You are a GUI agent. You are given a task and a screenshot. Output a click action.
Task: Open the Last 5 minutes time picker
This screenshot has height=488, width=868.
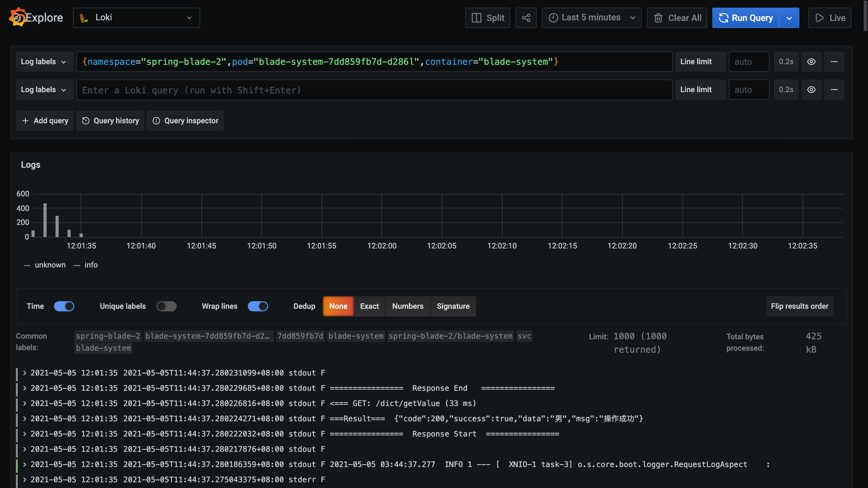click(591, 18)
